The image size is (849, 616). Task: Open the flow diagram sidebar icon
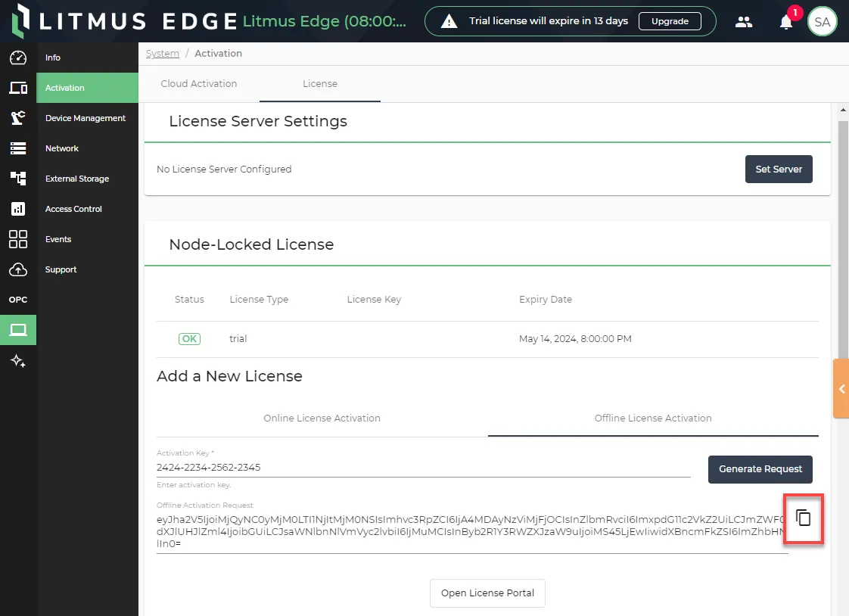(18, 178)
